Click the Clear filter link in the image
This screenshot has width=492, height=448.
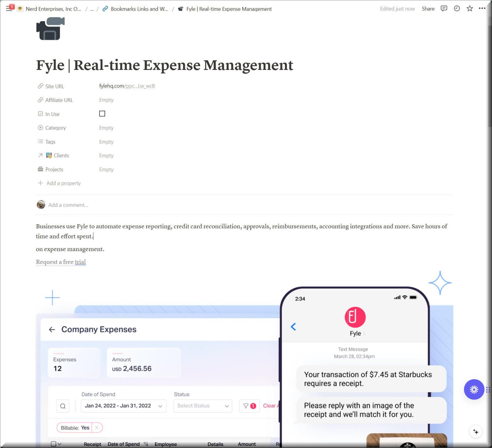tap(271, 406)
